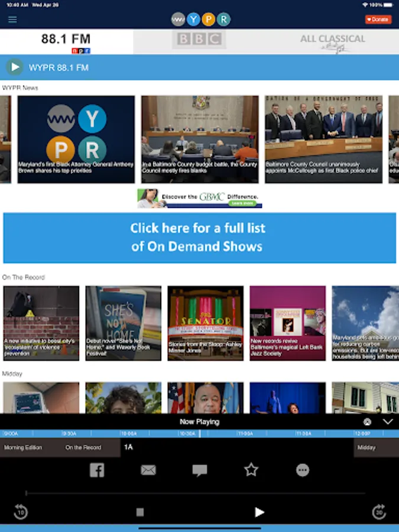399x532 pixels.
Task: Click the 11:00A timeline marker
Action: click(x=246, y=434)
